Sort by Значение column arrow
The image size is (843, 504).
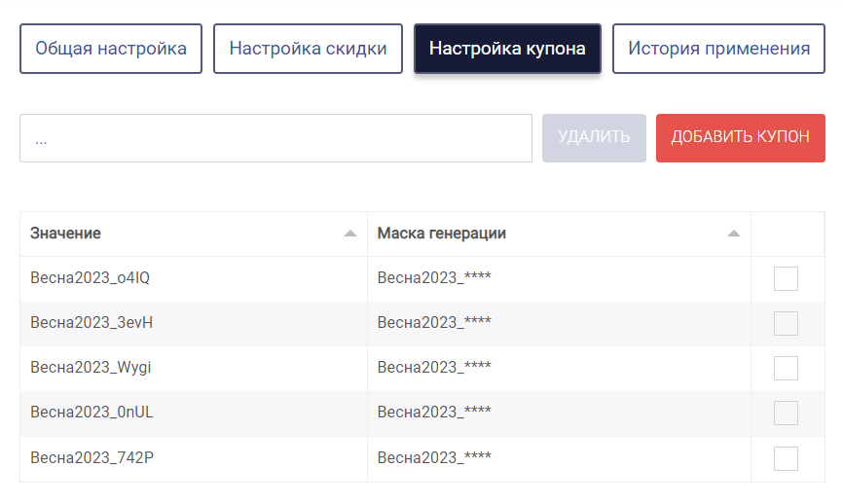click(350, 234)
